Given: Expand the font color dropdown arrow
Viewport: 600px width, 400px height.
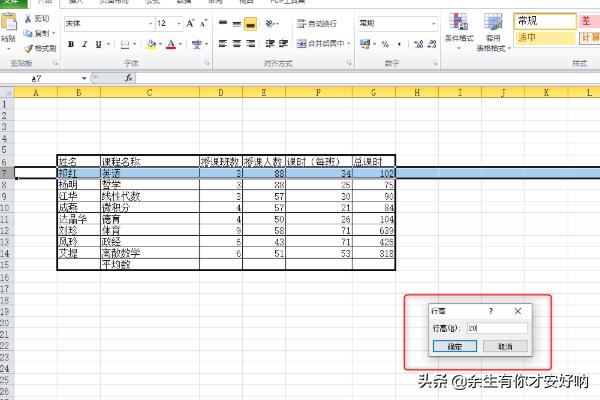Looking at the screenshot, I should tap(180, 44).
